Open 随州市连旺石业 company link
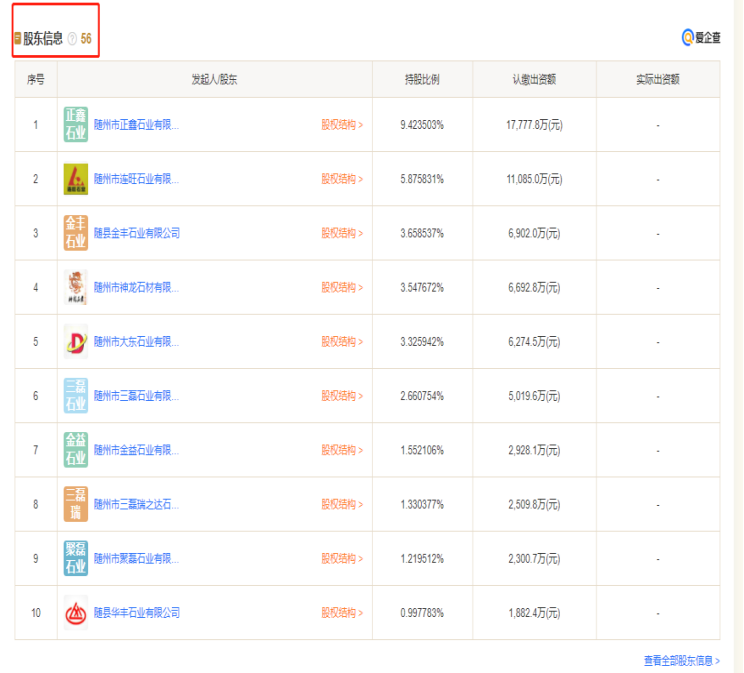 coord(137,179)
